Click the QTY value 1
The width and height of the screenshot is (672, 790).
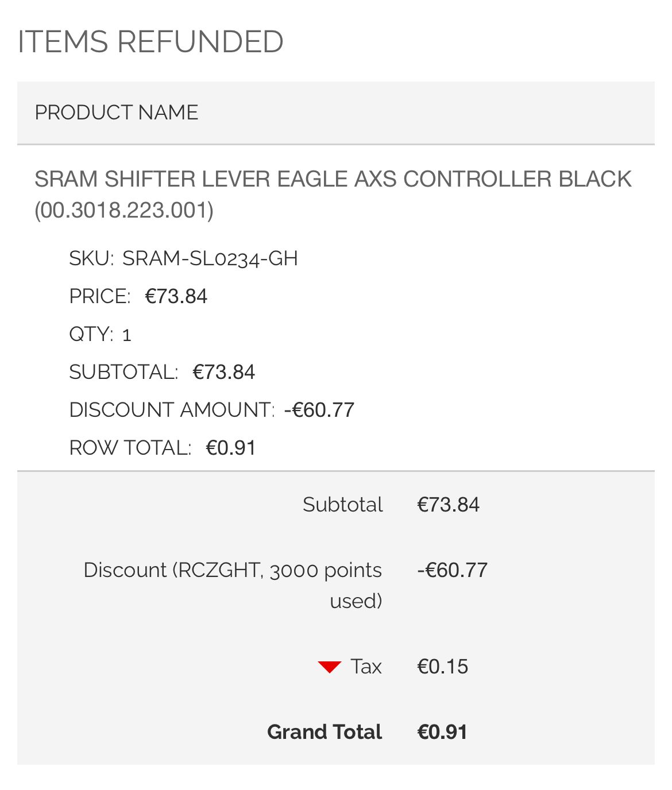point(127,335)
